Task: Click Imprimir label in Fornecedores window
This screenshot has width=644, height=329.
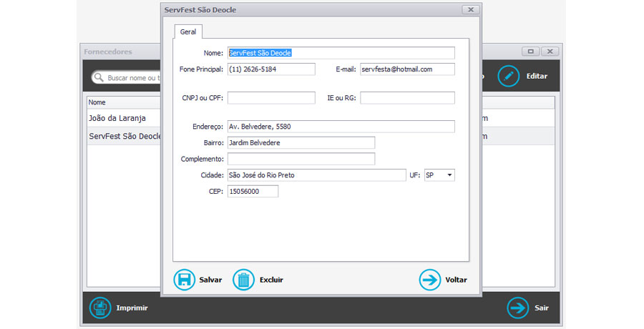Action: click(x=132, y=308)
